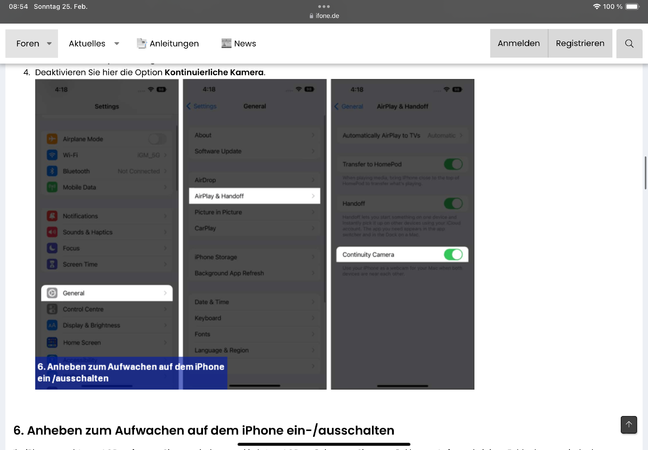Image resolution: width=648 pixels, height=450 pixels.
Task: Tap the Focus moon icon
Action: [52, 248]
